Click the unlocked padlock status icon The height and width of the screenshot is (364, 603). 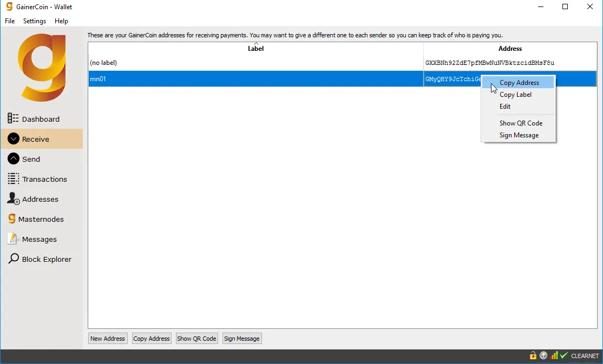point(533,355)
